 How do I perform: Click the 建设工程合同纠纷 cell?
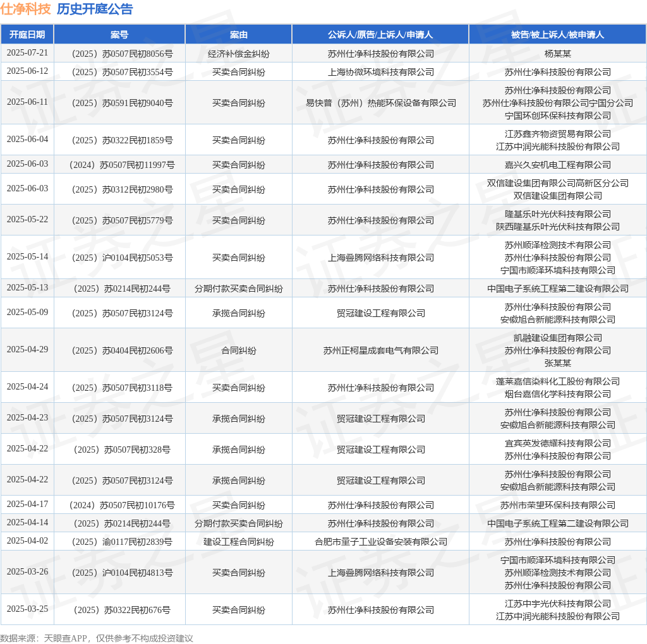point(238,542)
